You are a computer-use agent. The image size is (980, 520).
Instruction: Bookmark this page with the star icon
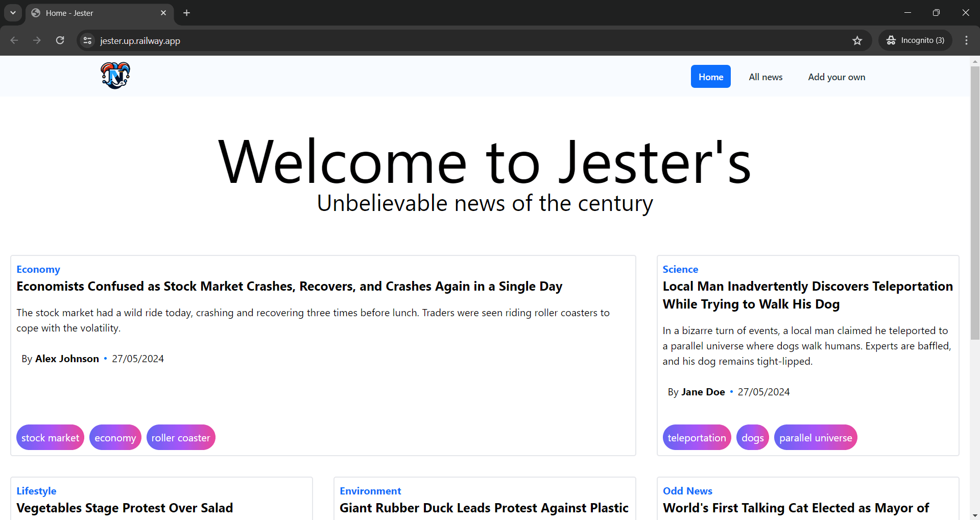pyautogui.click(x=857, y=40)
